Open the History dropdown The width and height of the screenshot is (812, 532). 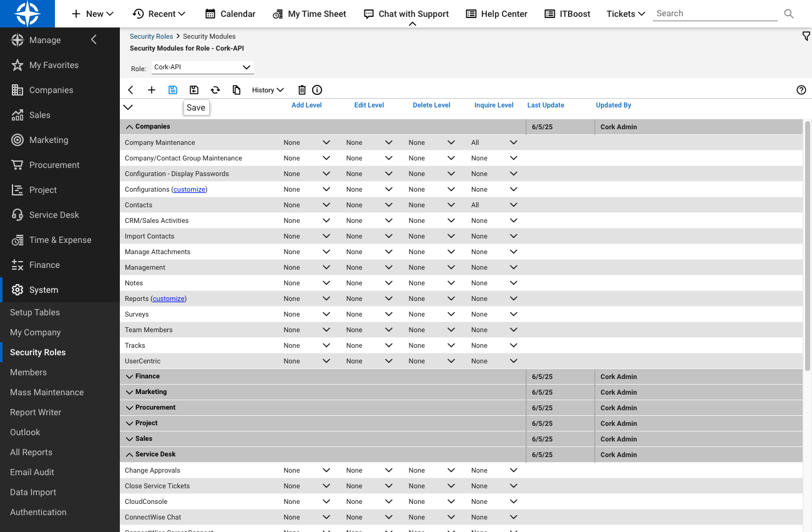(268, 90)
